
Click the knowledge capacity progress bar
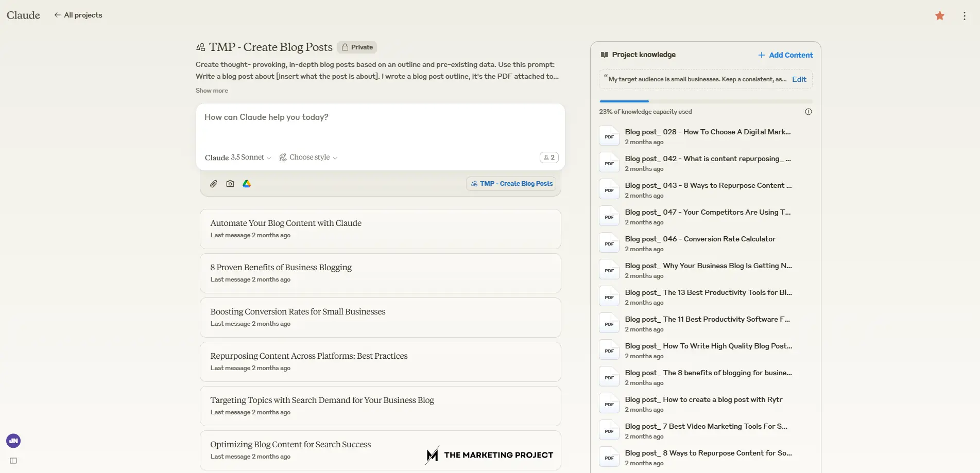coord(706,101)
